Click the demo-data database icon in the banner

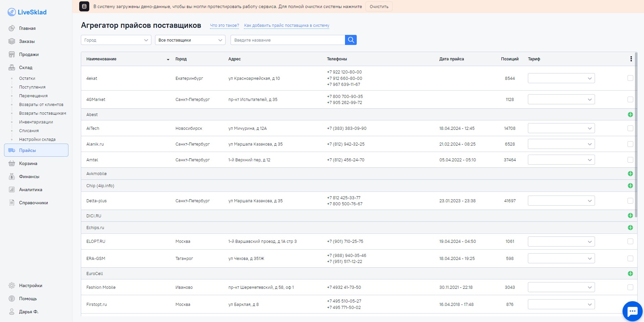click(x=84, y=6)
